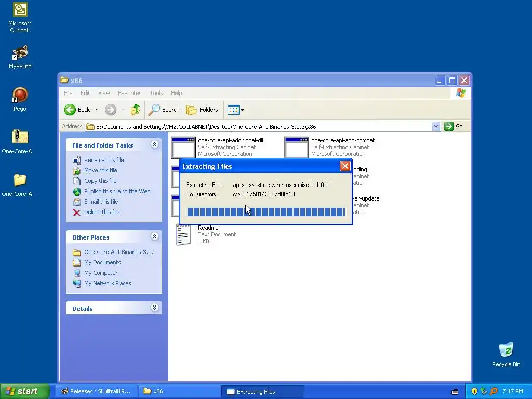Go to My Network Places
The width and height of the screenshot is (532, 399).
coord(108,283)
